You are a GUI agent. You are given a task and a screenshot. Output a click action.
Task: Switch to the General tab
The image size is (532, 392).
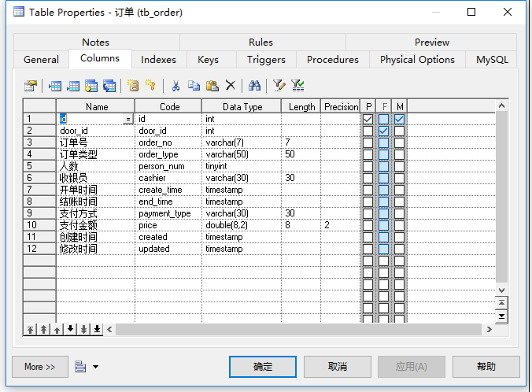tap(41, 59)
